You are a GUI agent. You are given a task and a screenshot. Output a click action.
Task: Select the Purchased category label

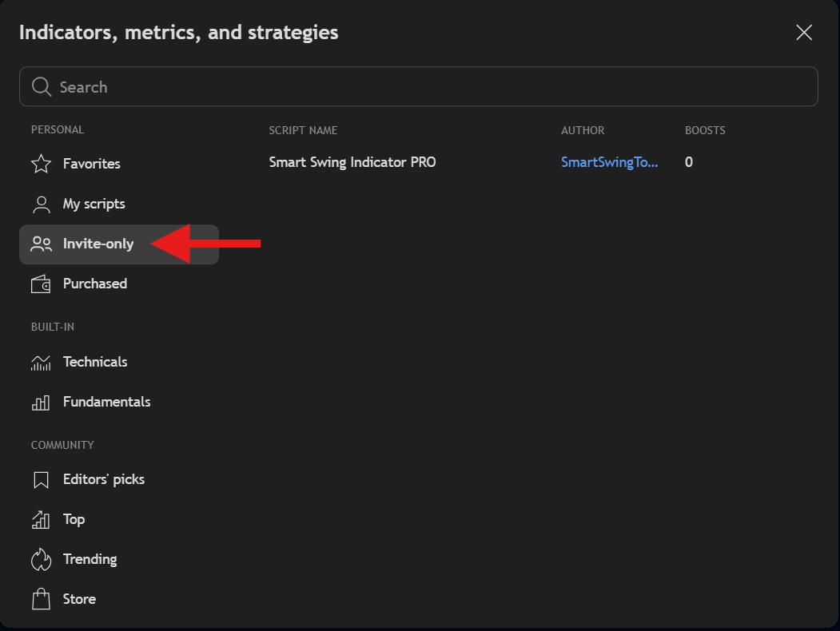pos(95,284)
